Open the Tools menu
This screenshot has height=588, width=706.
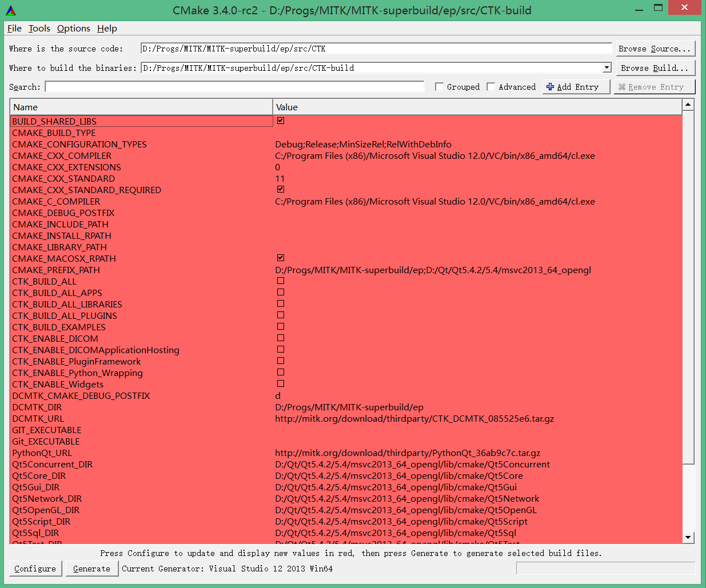[x=39, y=29]
